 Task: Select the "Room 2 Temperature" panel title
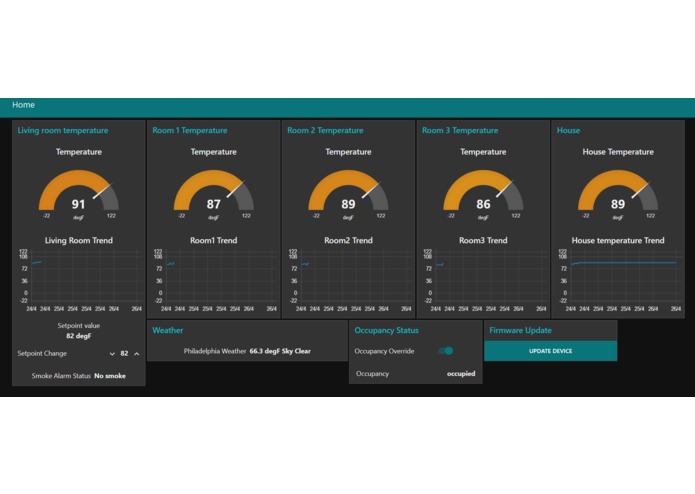(325, 130)
